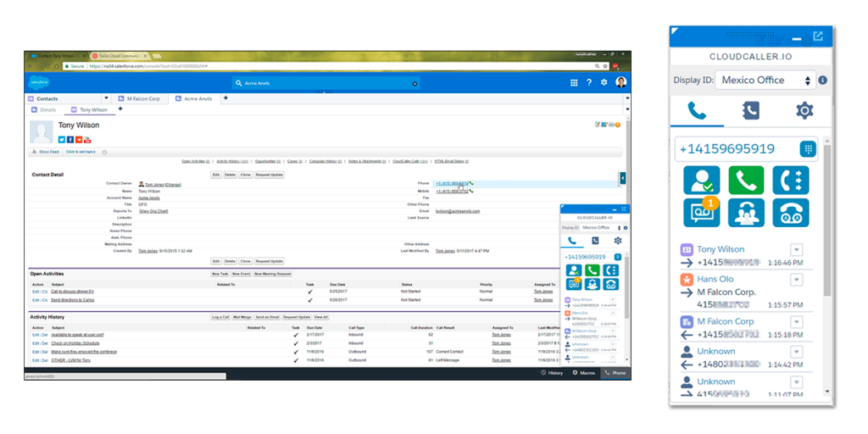868x434 pixels.
Task: Click M Falcon Corp name in enlarged call log
Action: coord(725,321)
